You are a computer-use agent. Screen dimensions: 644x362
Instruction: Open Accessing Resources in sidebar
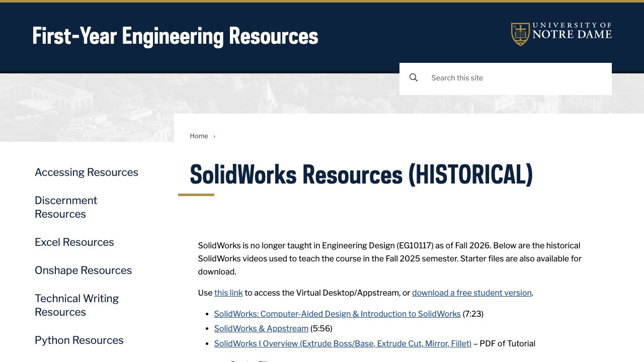pos(87,172)
